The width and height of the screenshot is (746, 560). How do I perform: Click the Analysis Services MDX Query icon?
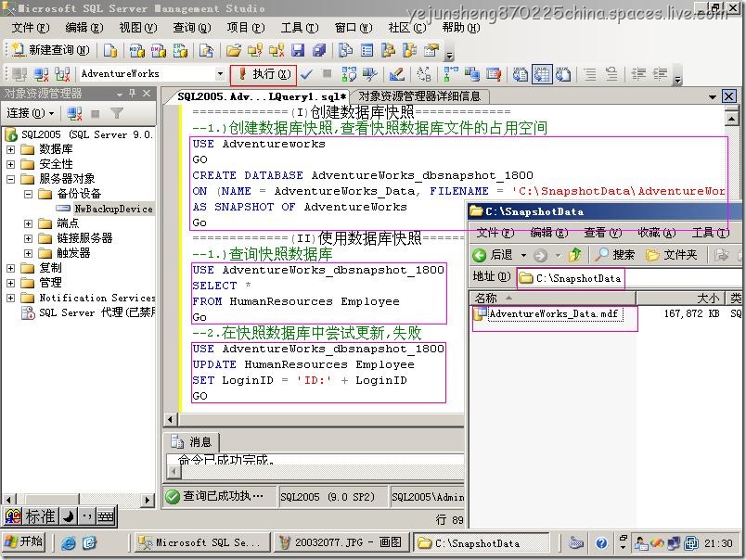point(137,50)
